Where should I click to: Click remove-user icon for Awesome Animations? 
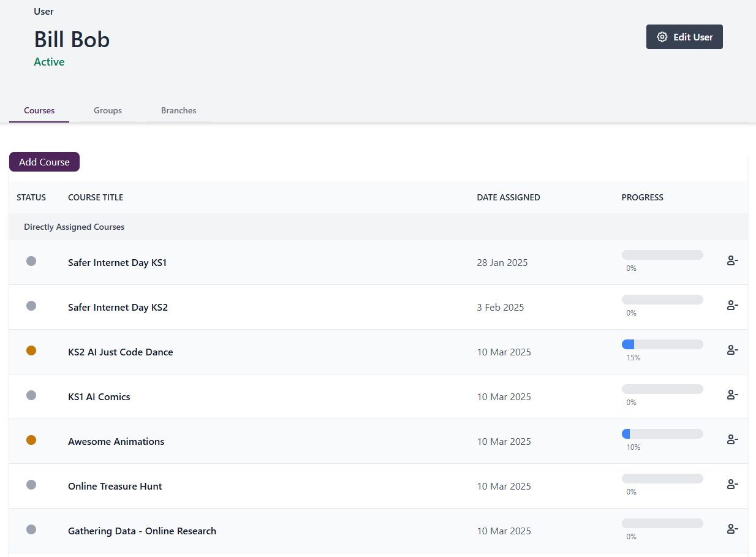click(x=732, y=440)
